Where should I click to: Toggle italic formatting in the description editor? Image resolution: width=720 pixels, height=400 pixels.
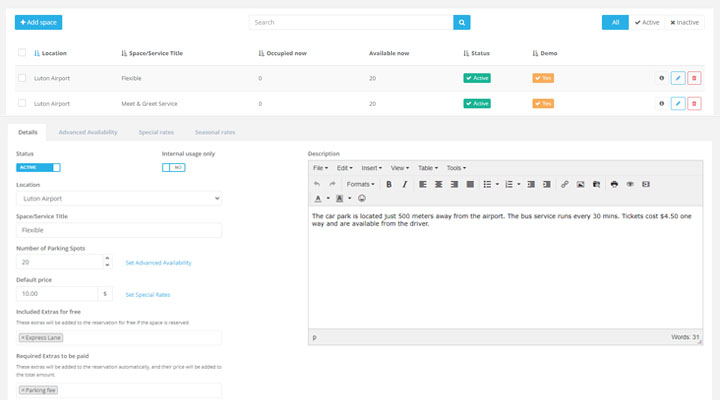click(405, 184)
